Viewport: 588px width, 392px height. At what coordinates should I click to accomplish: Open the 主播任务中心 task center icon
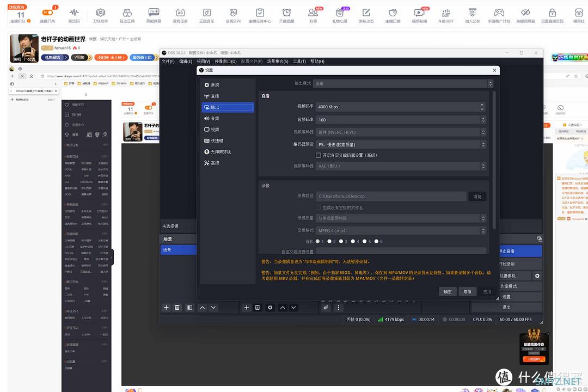pos(260,15)
